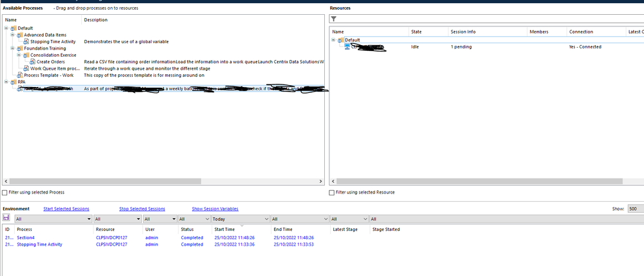644x276 pixels.
Task: Collapse the Advanced Data Items group
Action: click(x=13, y=35)
